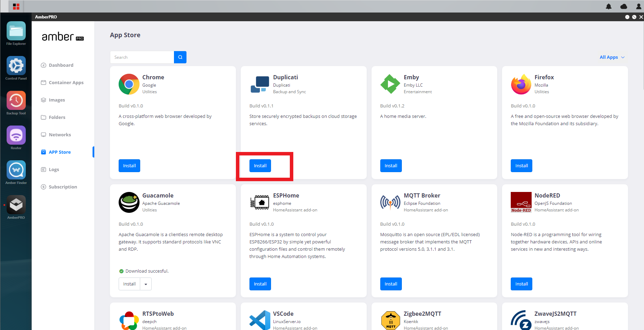
Task: Launch the Amber Finder desktop icon
Action: pyautogui.click(x=16, y=170)
